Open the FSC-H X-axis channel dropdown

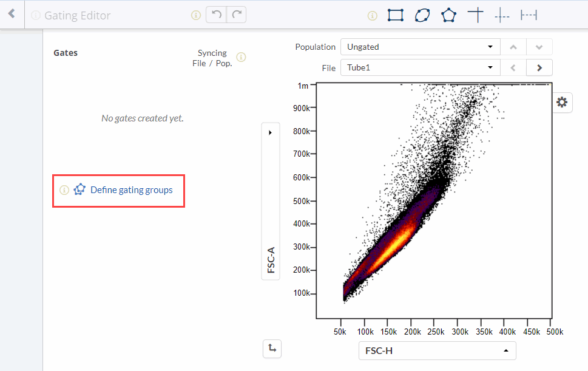coord(437,350)
